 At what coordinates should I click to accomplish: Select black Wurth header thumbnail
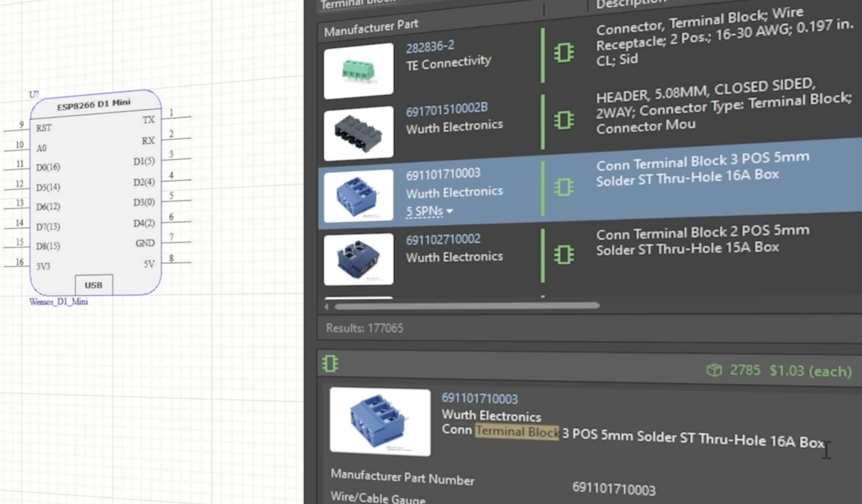pyautogui.click(x=358, y=134)
